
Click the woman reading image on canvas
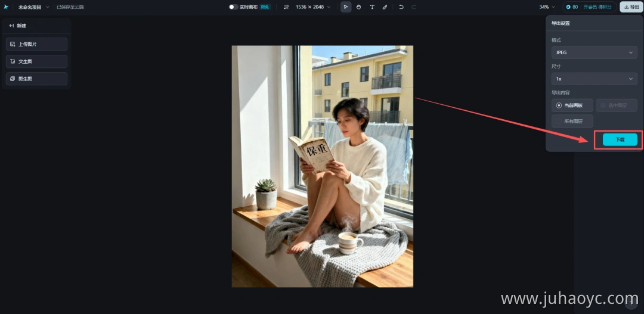(323, 166)
